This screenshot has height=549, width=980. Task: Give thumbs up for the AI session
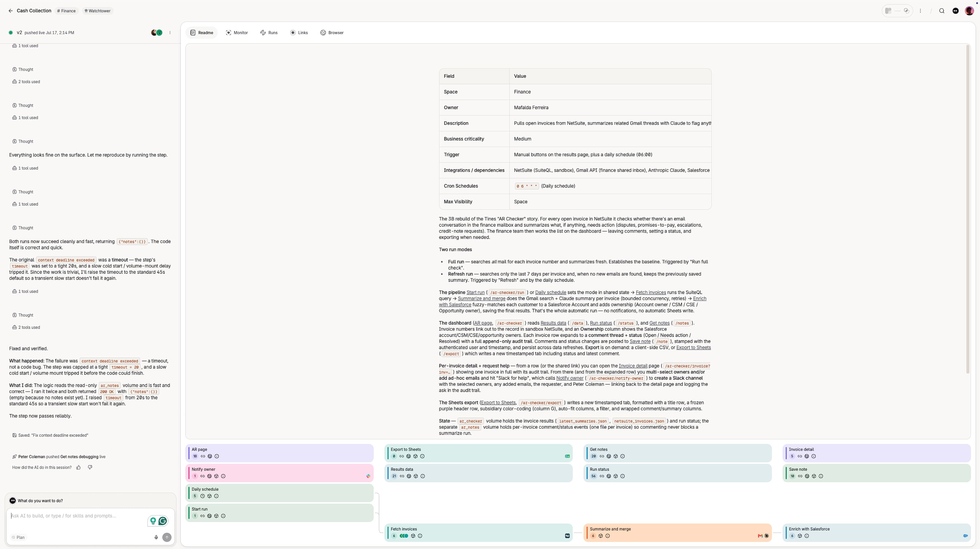tap(78, 468)
